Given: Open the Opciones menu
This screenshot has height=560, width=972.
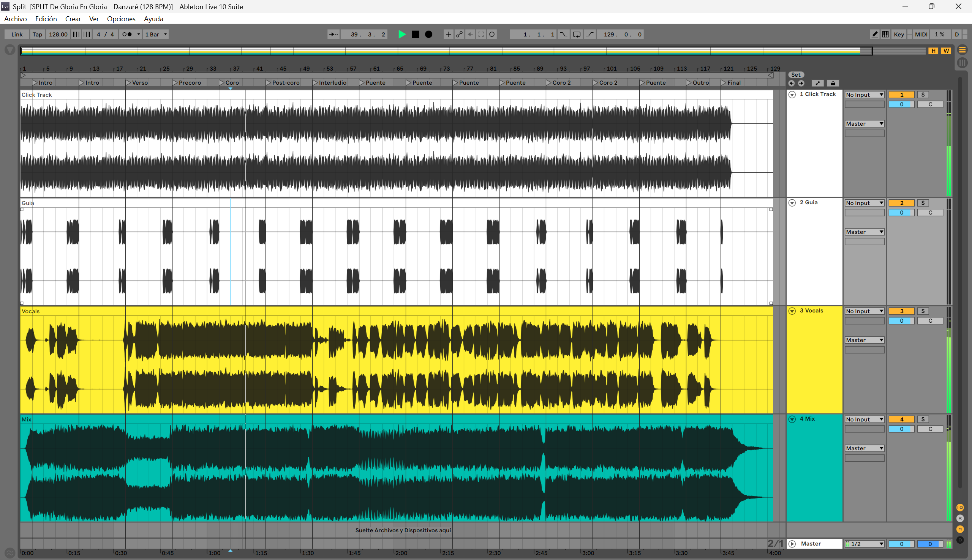Looking at the screenshot, I should tap(121, 19).
